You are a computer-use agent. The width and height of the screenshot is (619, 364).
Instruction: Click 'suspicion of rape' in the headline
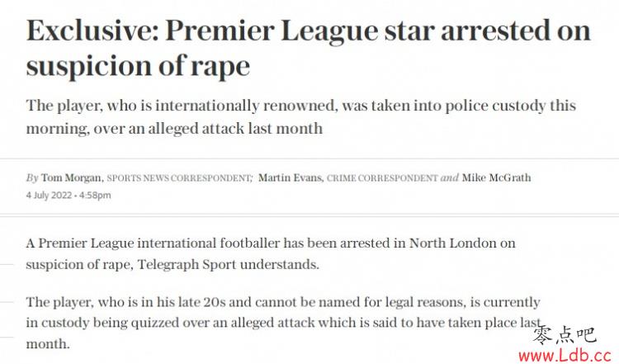(x=138, y=65)
